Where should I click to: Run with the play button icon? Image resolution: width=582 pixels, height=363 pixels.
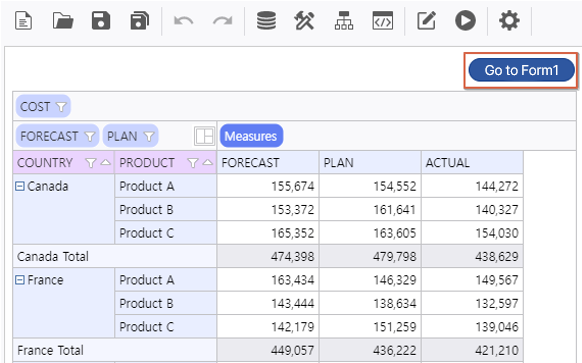[465, 20]
